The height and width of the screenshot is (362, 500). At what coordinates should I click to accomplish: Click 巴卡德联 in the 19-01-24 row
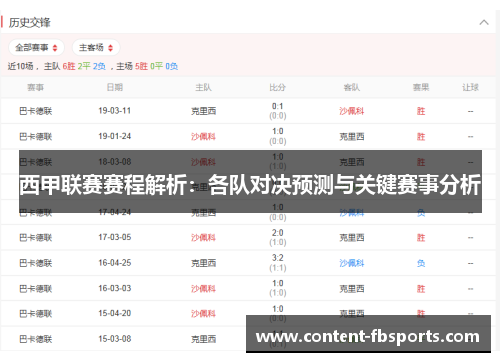tap(36, 137)
